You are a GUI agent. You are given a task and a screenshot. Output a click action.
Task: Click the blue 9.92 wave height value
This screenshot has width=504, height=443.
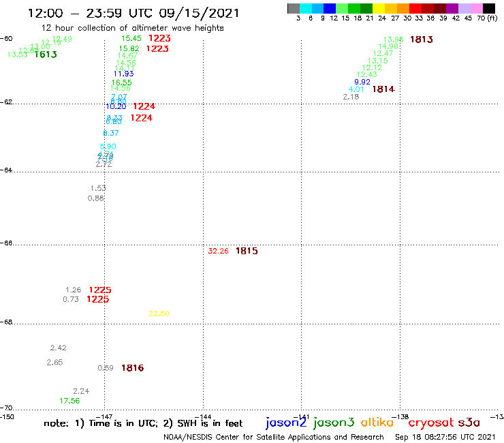coord(362,82)
